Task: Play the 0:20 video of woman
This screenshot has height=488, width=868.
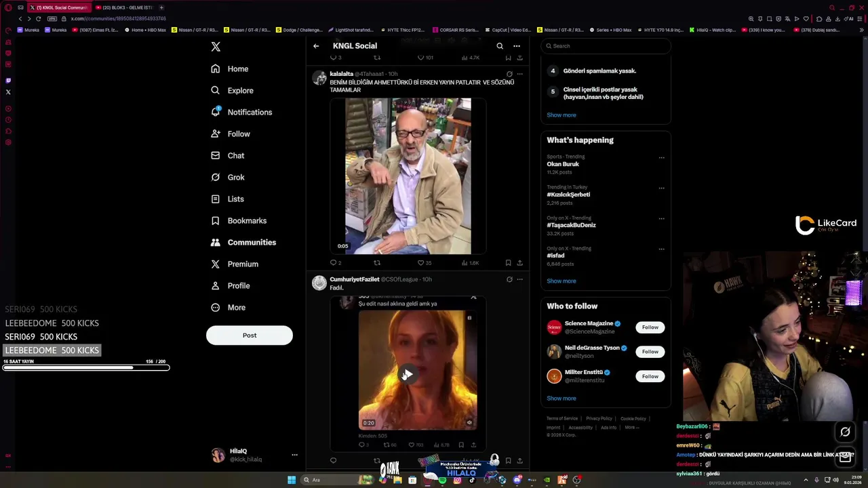Action: point(407,374)
